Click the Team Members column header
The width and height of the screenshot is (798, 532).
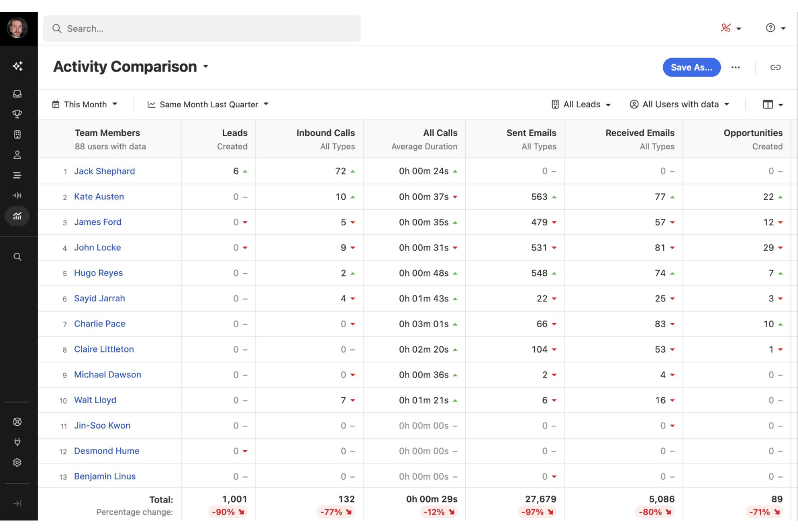109,139
